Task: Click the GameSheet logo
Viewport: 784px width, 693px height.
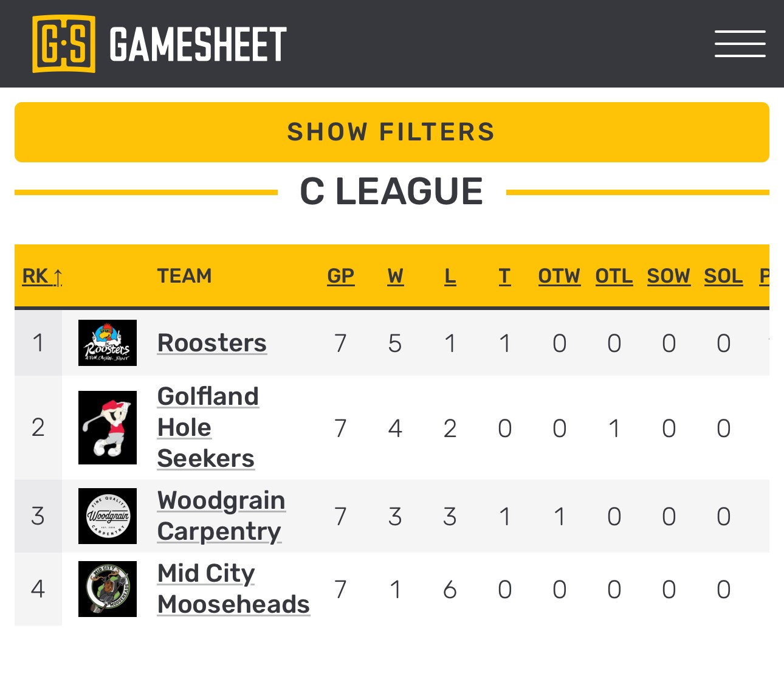Action: tap(159, 44)
